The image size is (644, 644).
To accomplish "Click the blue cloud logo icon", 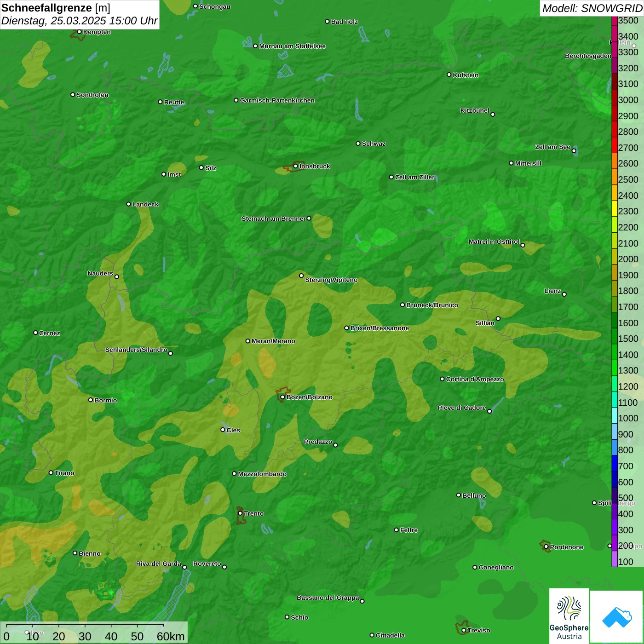I will click(x=617, y=616).
